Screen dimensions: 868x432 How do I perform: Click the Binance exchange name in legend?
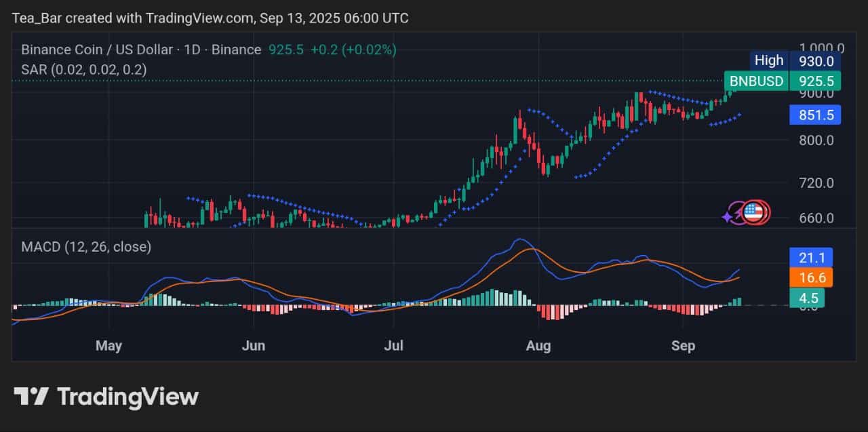(233, 50)
